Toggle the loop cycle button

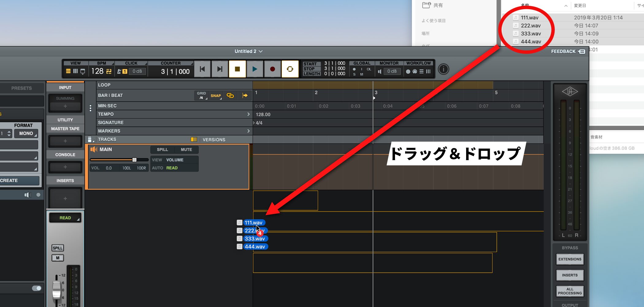[x=290, y=69]
